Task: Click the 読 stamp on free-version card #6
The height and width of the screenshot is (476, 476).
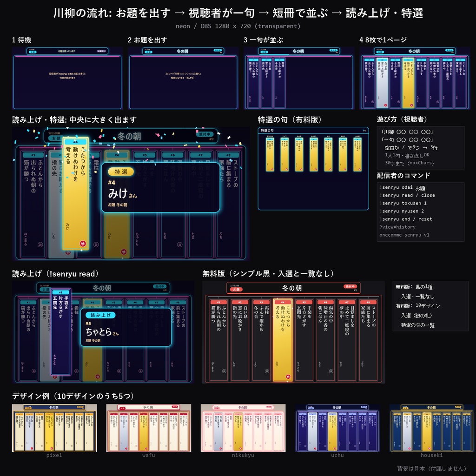Action: tap(331, 371)
